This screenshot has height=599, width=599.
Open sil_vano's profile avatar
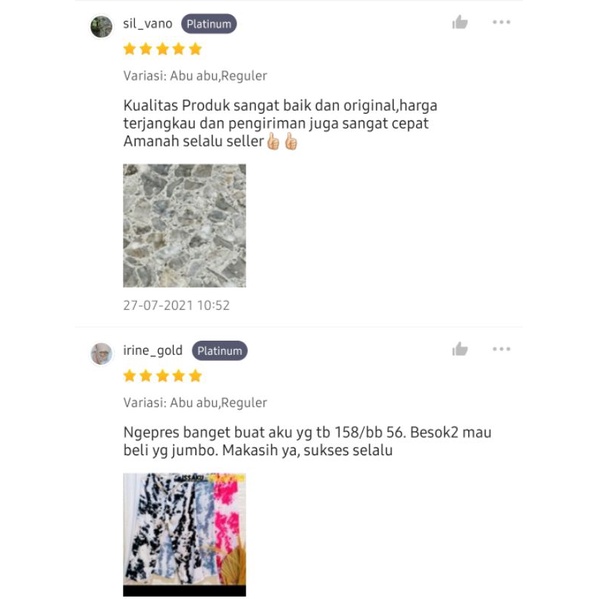tap(101, 27)
